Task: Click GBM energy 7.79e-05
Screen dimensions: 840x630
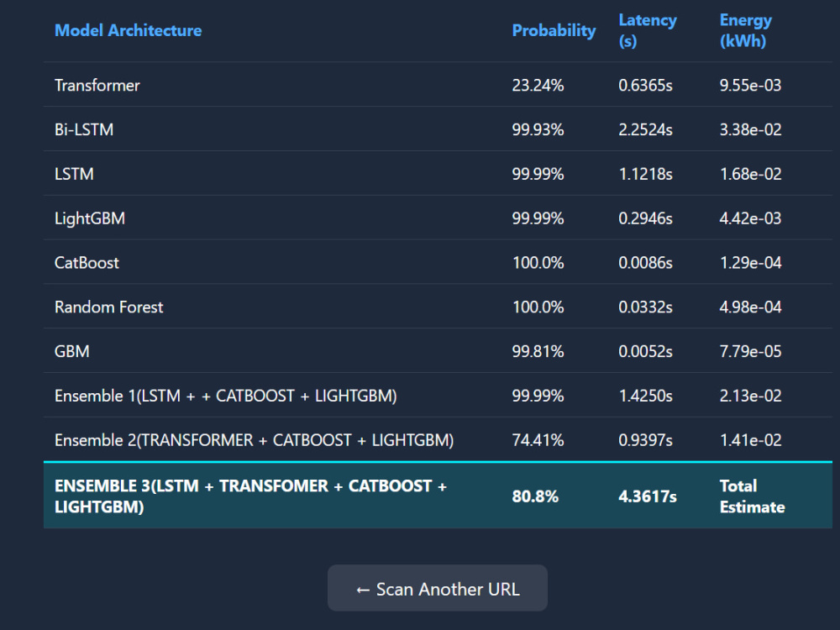Action: tap(750, 351)
